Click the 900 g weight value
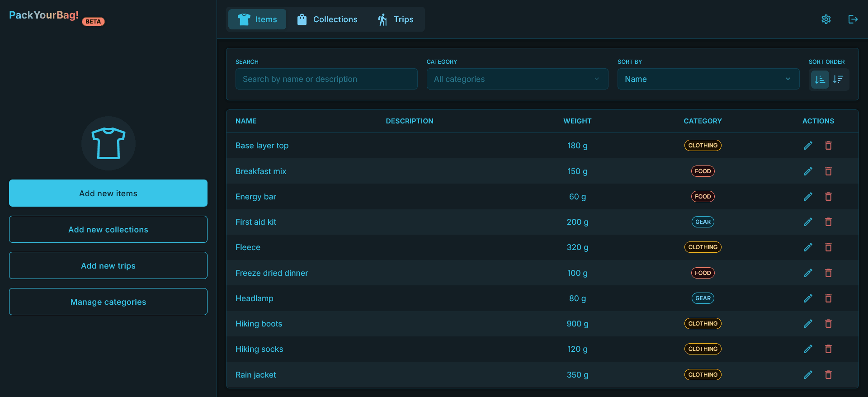Screen dimensions: 868x397 (577, 324)
